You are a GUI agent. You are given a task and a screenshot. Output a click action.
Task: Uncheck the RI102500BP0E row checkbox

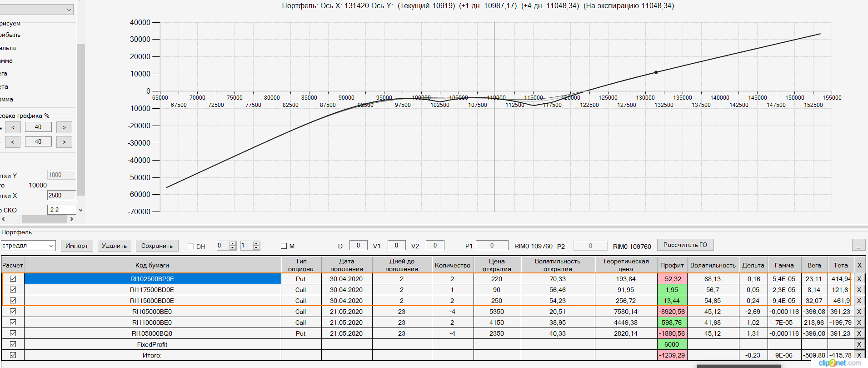coord(13,279)
